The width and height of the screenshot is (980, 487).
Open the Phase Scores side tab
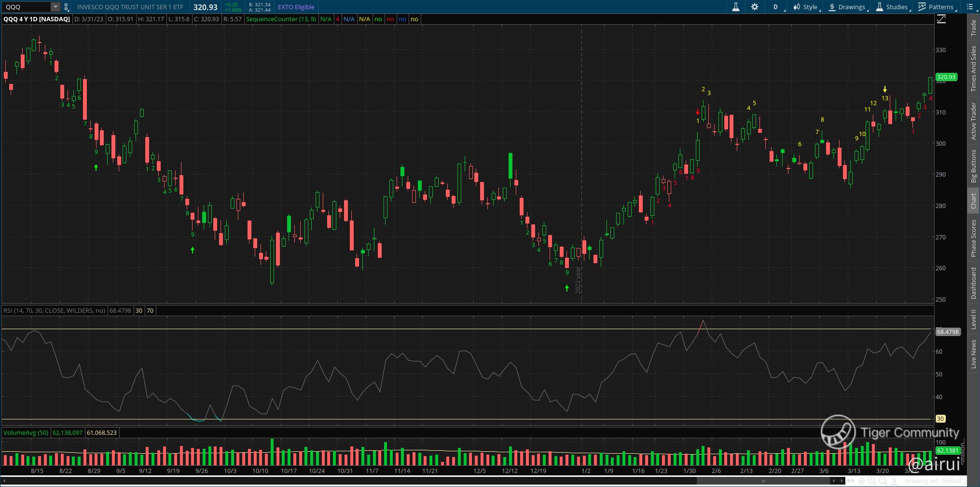tap(973, 238)
